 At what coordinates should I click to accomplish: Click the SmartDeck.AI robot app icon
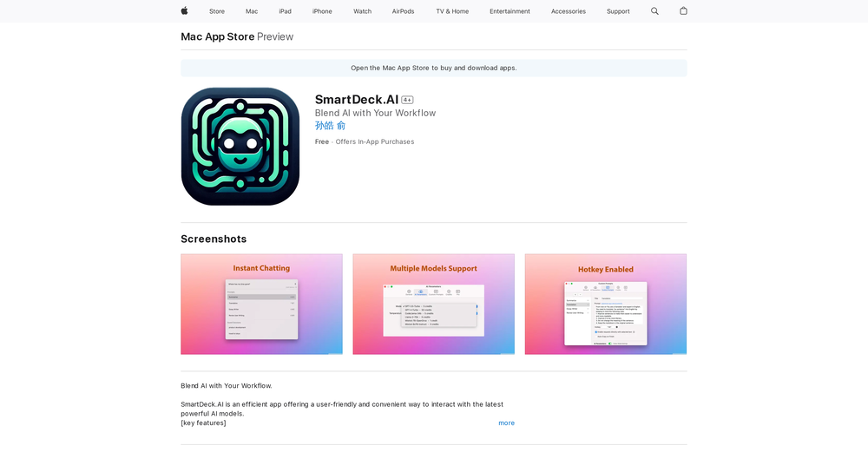[x=240, y=147]
